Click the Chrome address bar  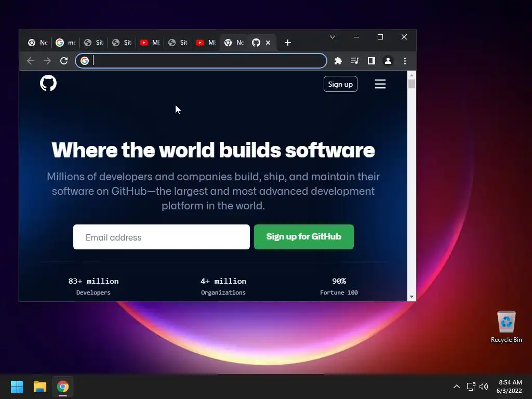(201, 61)
